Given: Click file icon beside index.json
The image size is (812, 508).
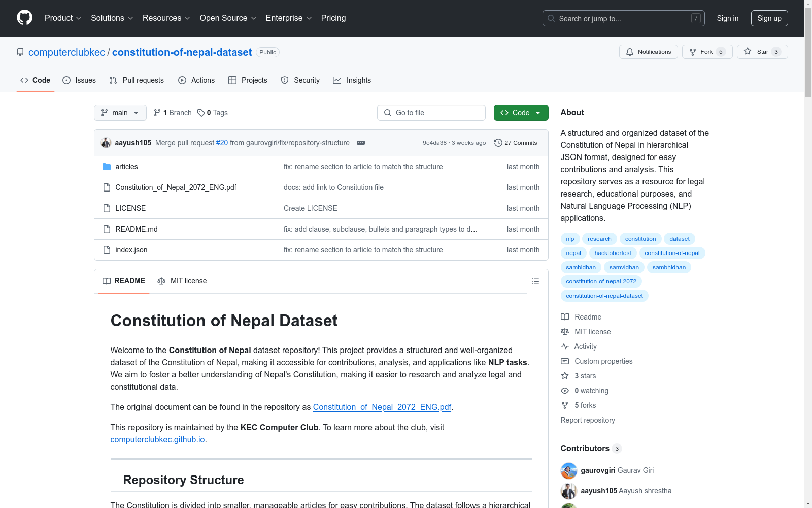Looking at the screenshot, I should pyautogui.click(x=107, y=250).
